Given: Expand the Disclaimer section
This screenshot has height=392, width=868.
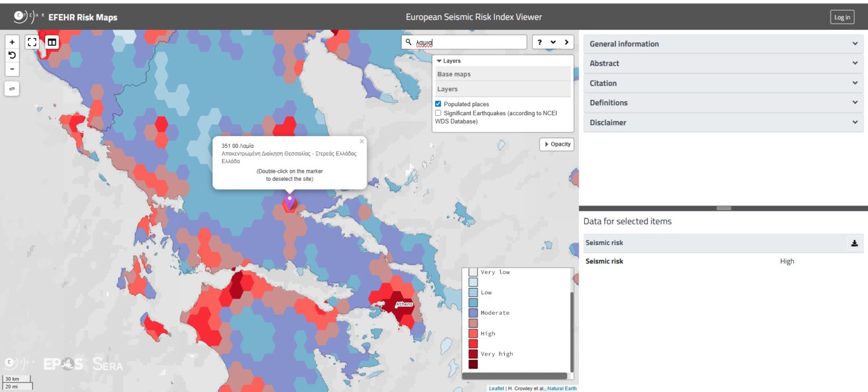Looking at the screenshot, I should pos(723,123).
